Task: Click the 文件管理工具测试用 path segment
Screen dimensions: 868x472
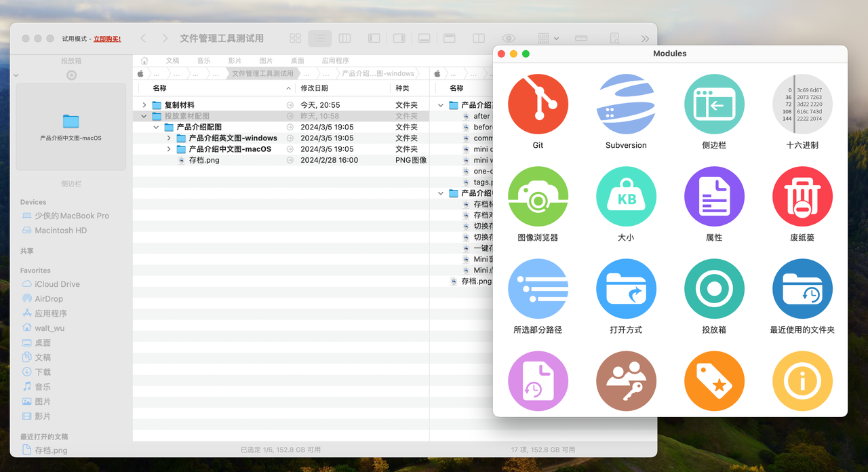Action: [x=262, y=73]
